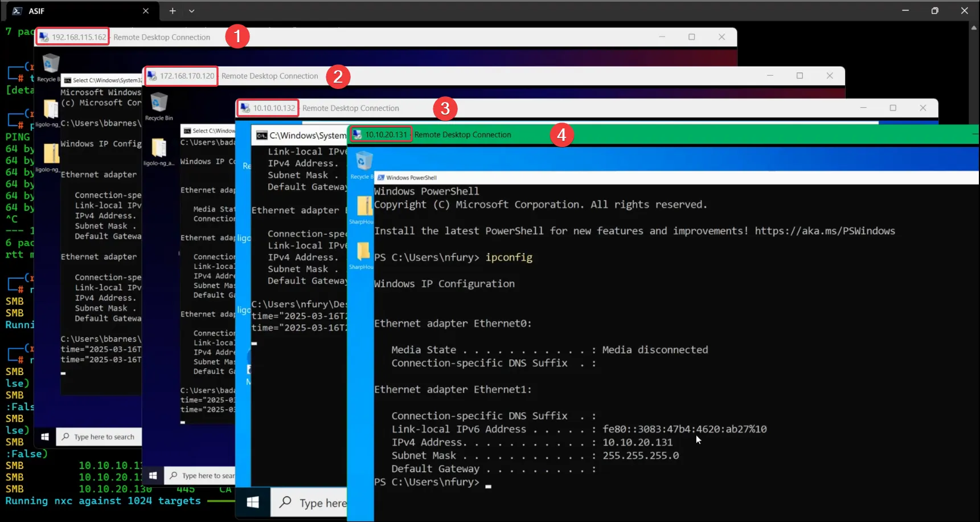Click the search box in the 10.10.10.132 taskbar
Screen dimensions: 980x522
[313, 503]
